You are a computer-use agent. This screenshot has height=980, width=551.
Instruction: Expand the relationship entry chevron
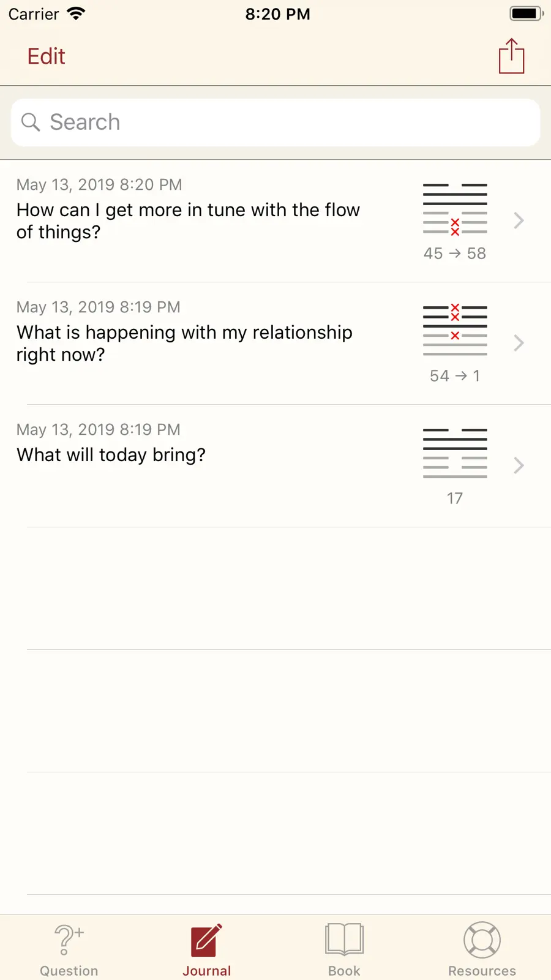click(519, 343)
